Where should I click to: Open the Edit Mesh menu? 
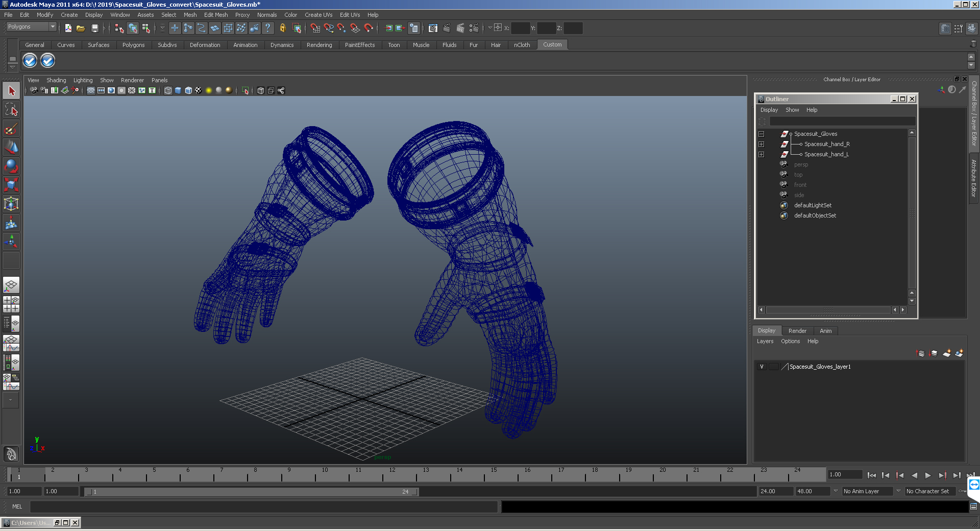pyautogui.click(x=216, y=15)
